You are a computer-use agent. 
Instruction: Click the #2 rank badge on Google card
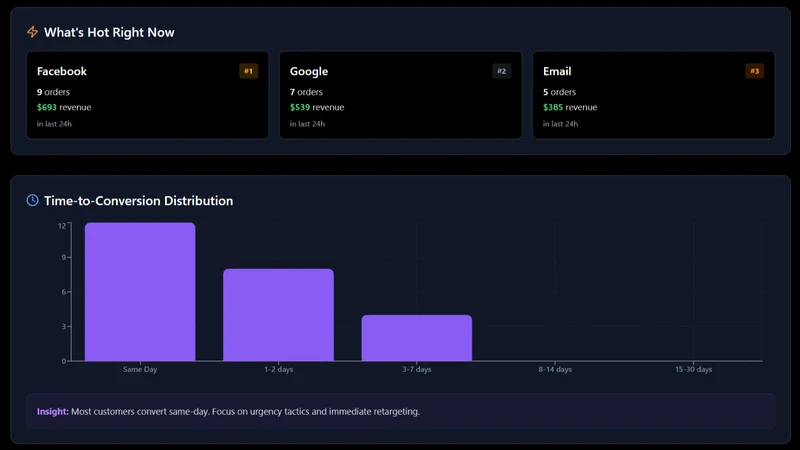pyautogui.click(x=502, y=71)
